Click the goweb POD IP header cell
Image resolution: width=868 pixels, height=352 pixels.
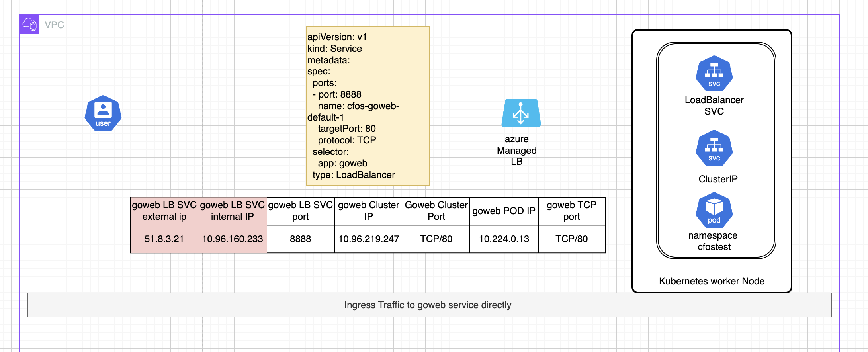tap(504, 211)
